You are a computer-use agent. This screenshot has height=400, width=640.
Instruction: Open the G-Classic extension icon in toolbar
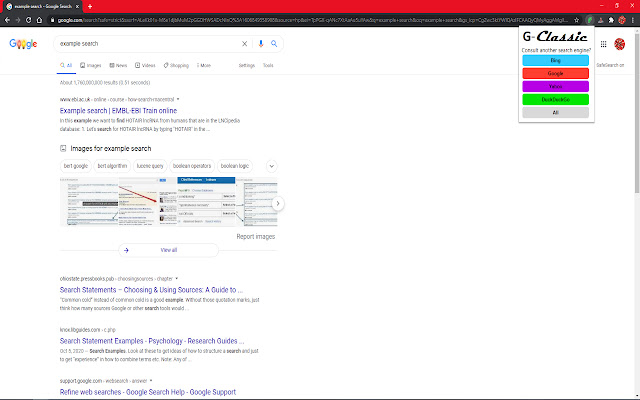590,20
